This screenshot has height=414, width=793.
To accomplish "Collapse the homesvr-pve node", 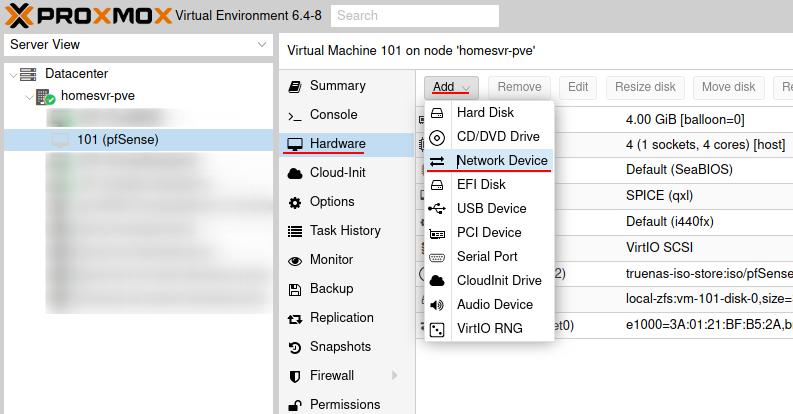I will pos(29,97).
